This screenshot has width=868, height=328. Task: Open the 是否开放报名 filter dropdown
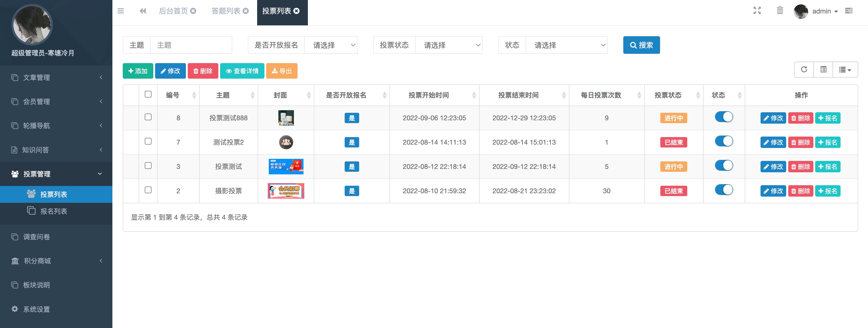[331, 45]
